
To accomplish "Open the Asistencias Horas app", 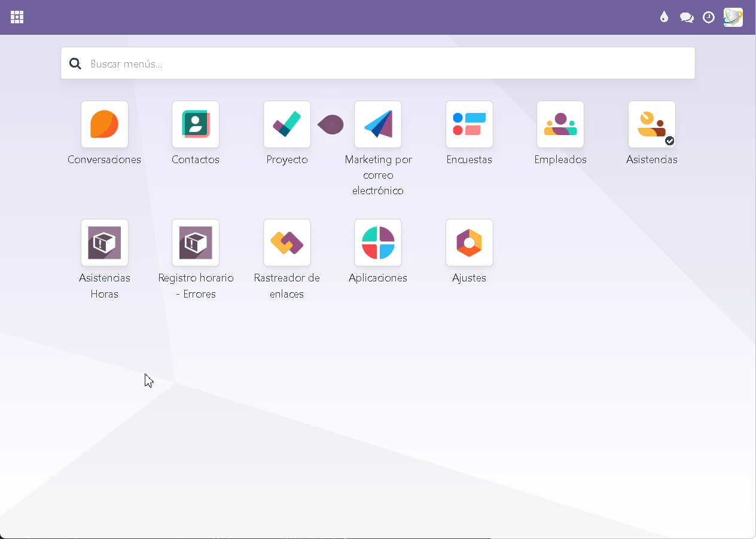I will pos(105,243).
